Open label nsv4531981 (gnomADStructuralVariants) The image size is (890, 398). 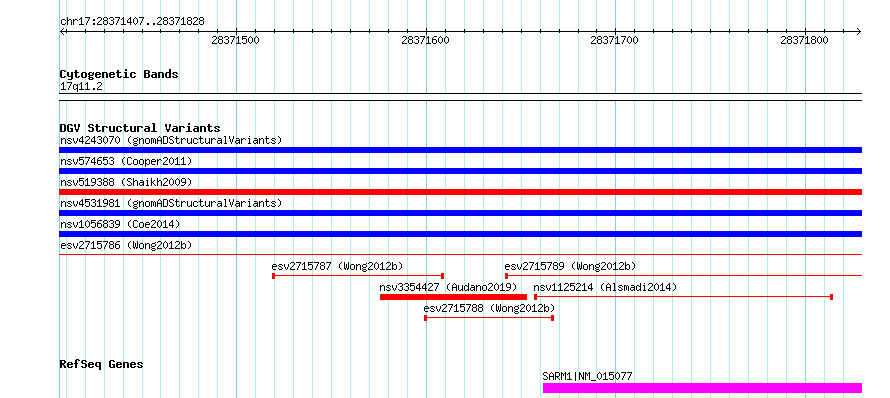pyautogui.click(x=171, y=203)
